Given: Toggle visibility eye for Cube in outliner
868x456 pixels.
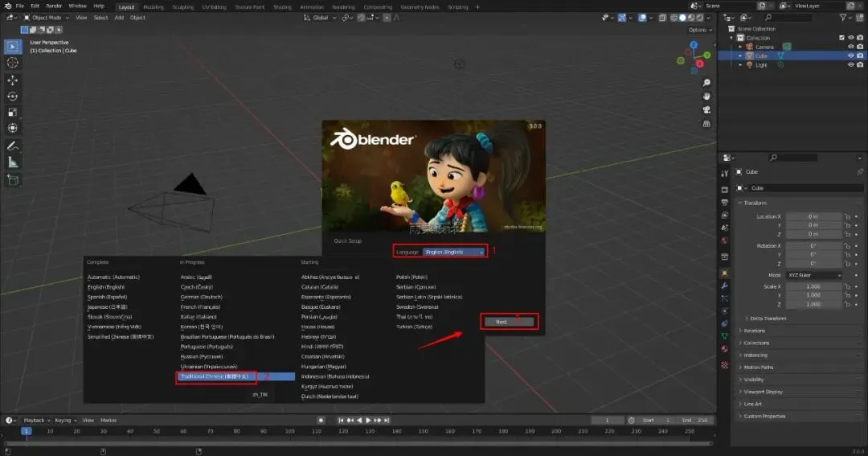Looking at the screenshot, I should pyautogui.click(x=851, y=55).
